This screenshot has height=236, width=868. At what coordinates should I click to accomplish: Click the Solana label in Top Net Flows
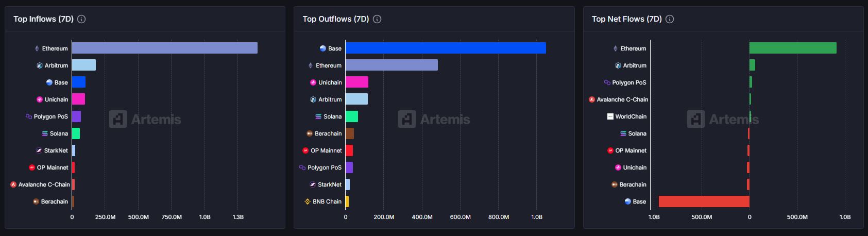[x=637, y=133]
